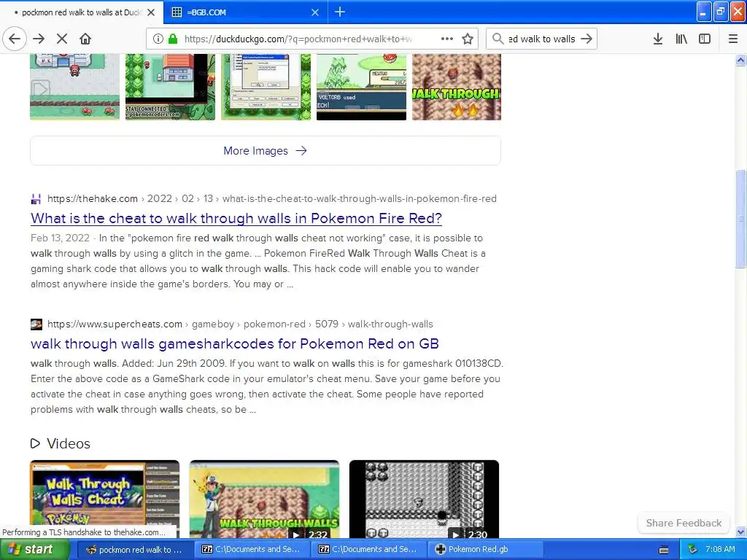
Task: Click the system tray network icon
Action: 692,550
